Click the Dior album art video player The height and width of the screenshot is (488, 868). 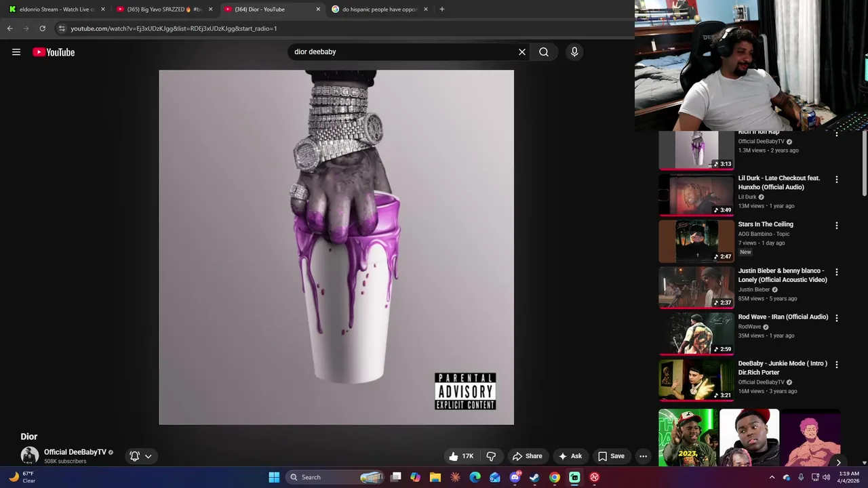click(x=336, y=247)
